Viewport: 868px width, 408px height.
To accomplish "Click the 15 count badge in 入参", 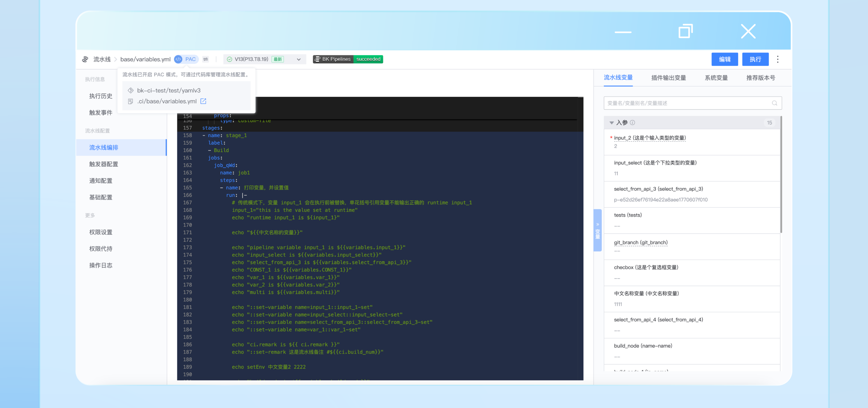I will 769,123.
